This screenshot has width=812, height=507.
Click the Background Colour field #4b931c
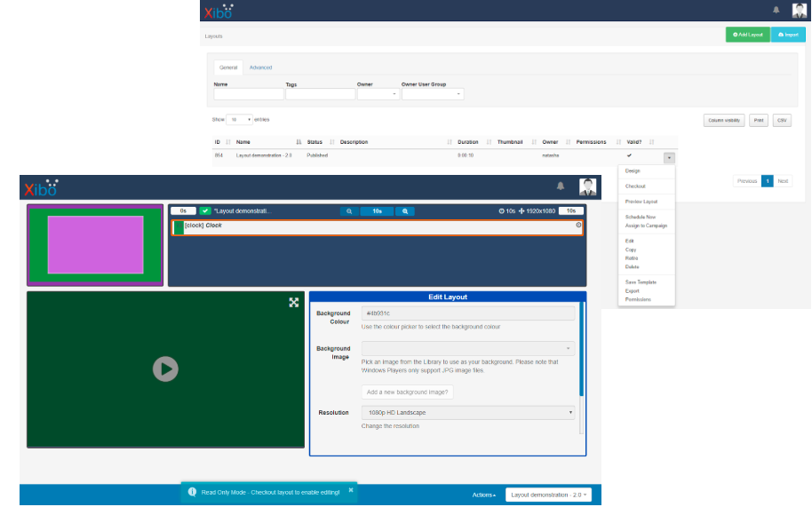coord(468,313)
